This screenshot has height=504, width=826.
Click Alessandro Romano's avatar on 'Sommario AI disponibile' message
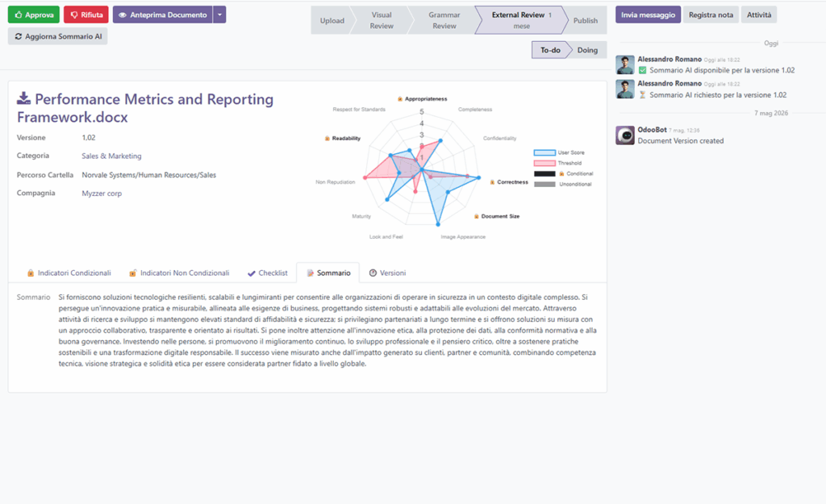click(625, 65)
